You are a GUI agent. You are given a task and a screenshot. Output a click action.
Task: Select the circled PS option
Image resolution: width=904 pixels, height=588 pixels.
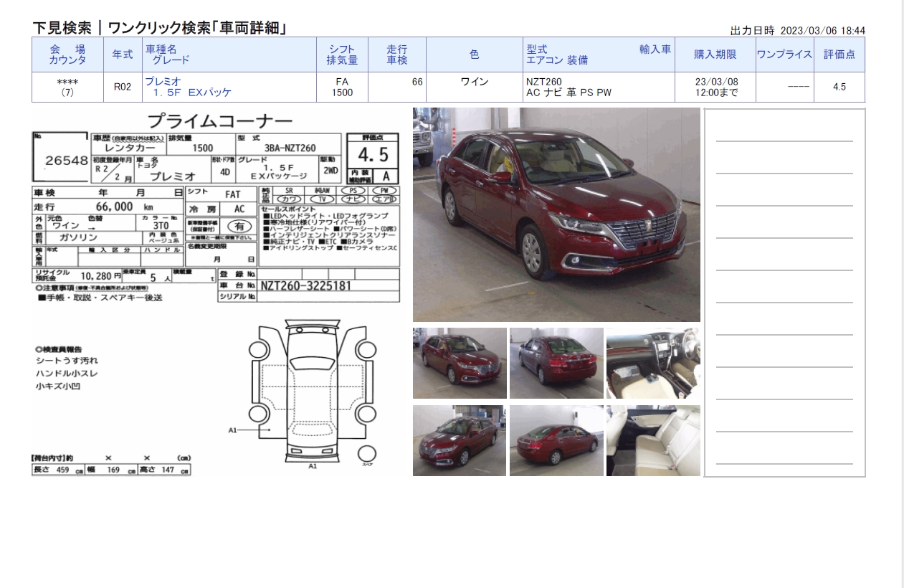pyautogui.click(x=353, y=191)
